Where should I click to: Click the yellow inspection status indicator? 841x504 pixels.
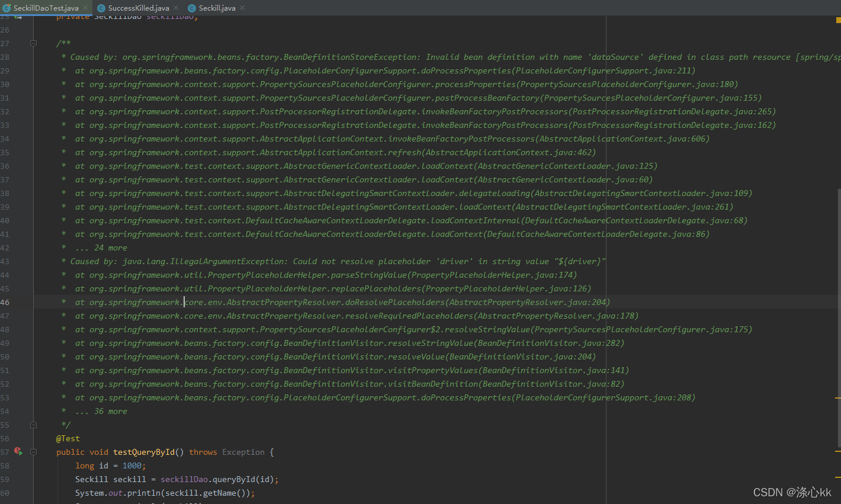pos(838,20)
